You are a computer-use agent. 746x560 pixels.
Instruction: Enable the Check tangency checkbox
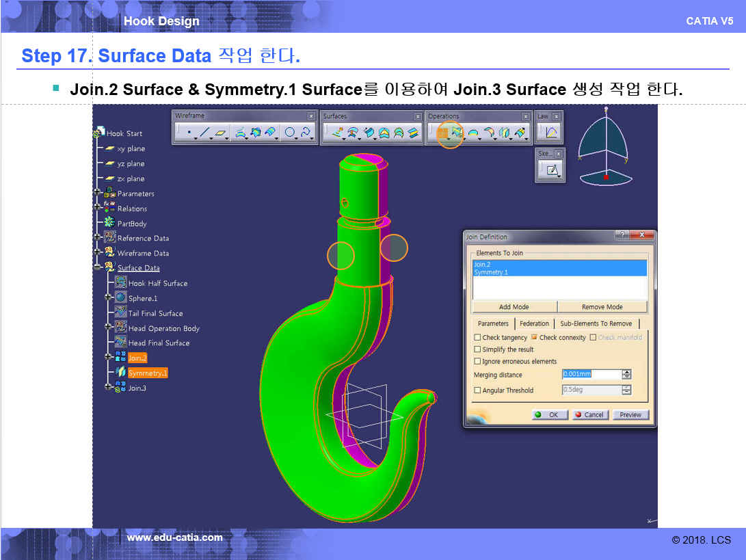coord(477,338)
